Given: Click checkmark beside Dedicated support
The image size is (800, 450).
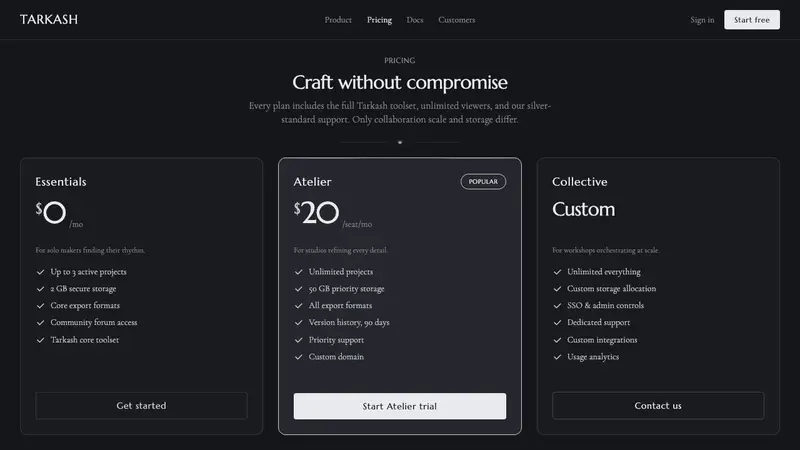Looking at the screenshot, I should tap(557, 322).
